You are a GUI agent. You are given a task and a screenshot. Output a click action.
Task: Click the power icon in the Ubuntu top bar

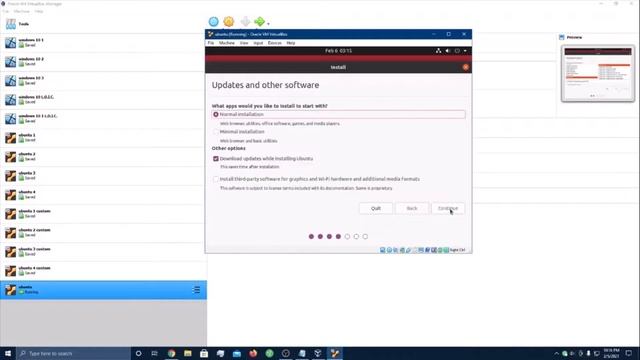[x=457, y=51]
